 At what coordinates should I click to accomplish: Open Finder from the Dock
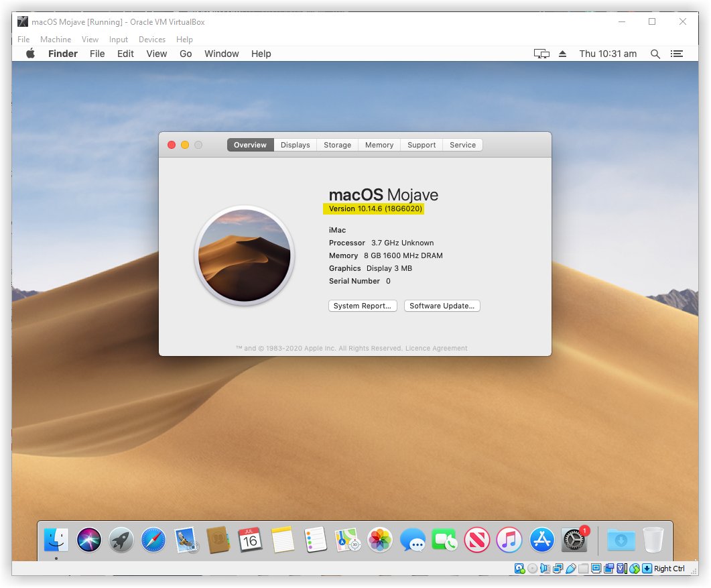click(56, 540)
